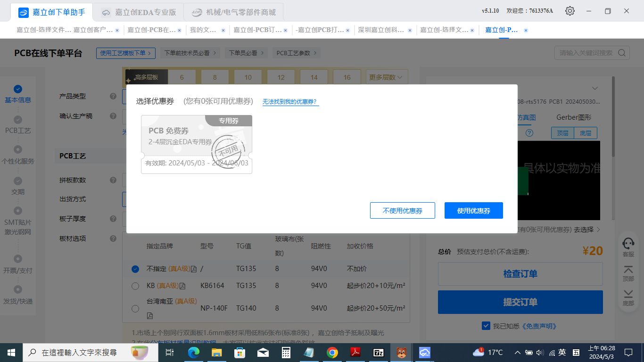Select the KB (真A级) board material radio

pos(135,286)
